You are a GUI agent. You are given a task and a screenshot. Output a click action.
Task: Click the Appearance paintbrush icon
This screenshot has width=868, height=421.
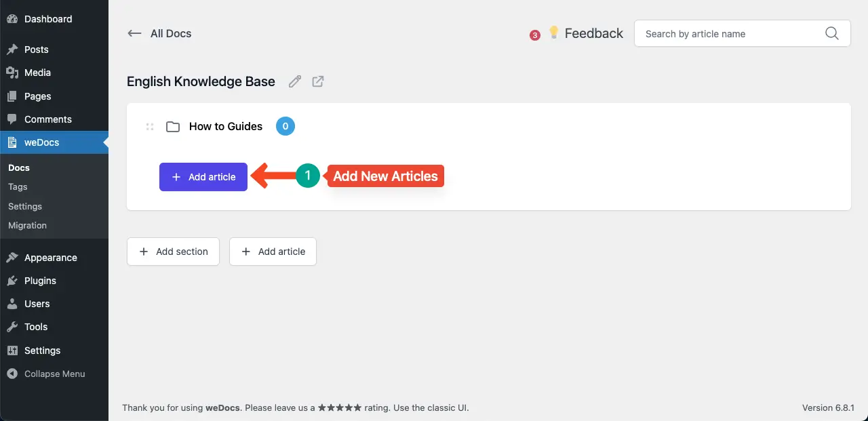12,258
